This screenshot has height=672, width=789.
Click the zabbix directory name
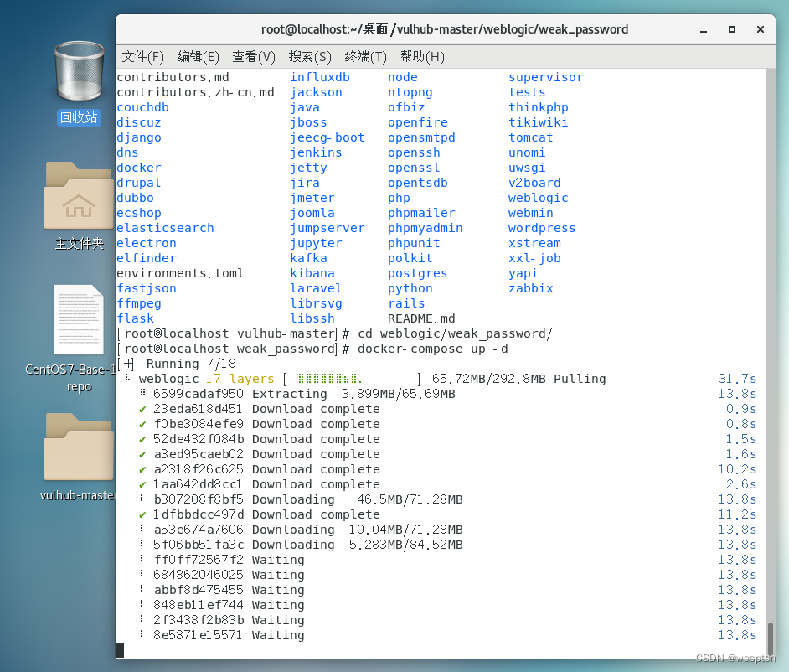tap(530, 288)
